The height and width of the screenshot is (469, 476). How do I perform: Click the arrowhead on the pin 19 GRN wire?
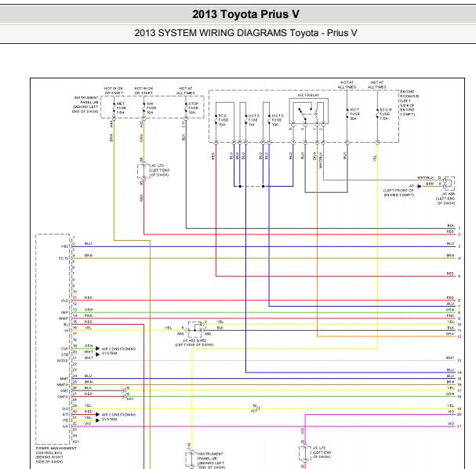pos(98,348)
